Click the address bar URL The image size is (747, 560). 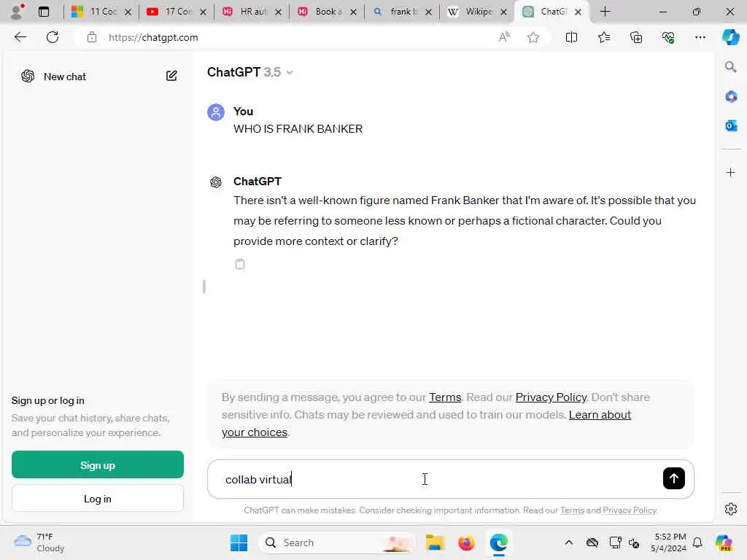pyautogui.click(x=153, y=37)
